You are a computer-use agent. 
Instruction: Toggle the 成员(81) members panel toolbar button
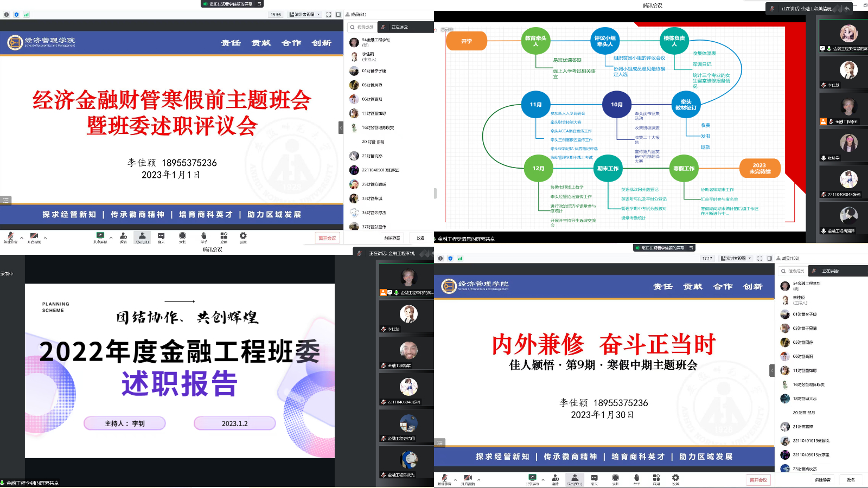click(x=142, y=237)
